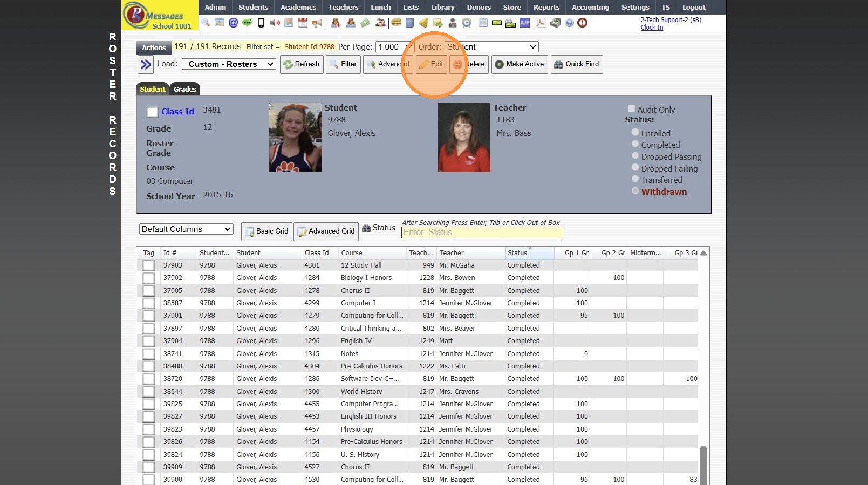The width and height of the screenshot is (868, 485).
Task: Follow the Clock In link
Action: pyautogui.click(x=652, y=28)
